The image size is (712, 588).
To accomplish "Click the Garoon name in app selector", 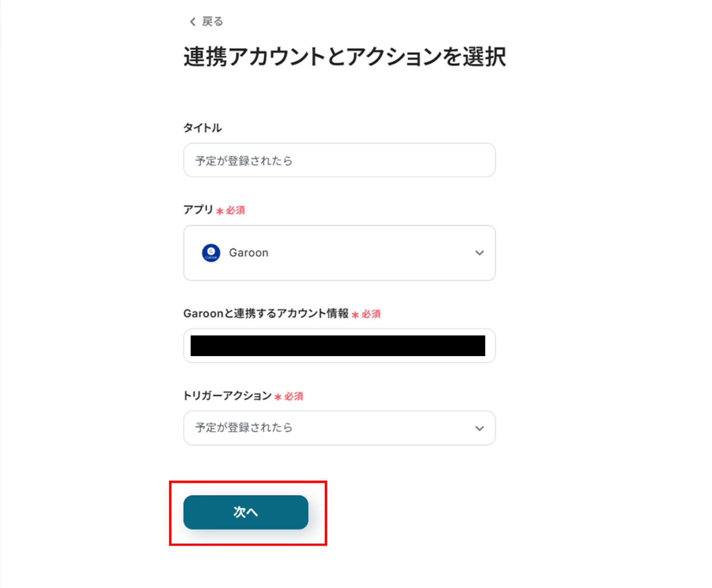I will point(248,253).
